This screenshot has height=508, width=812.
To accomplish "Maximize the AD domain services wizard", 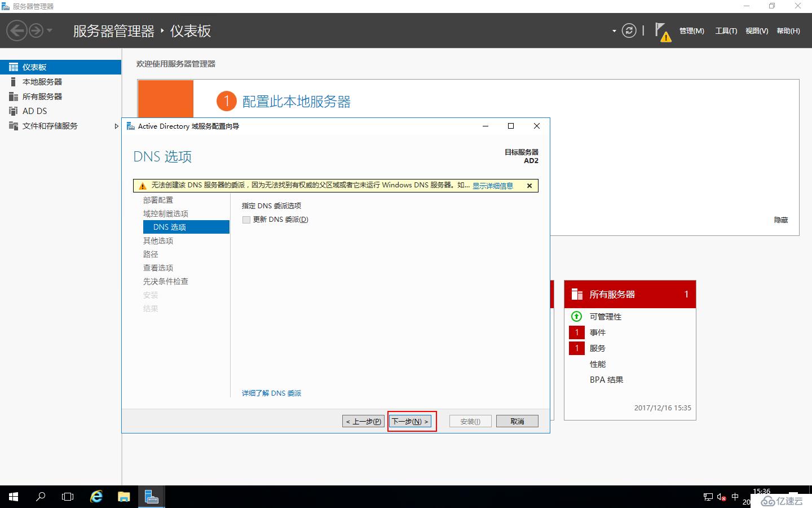I will pos(511,126).
